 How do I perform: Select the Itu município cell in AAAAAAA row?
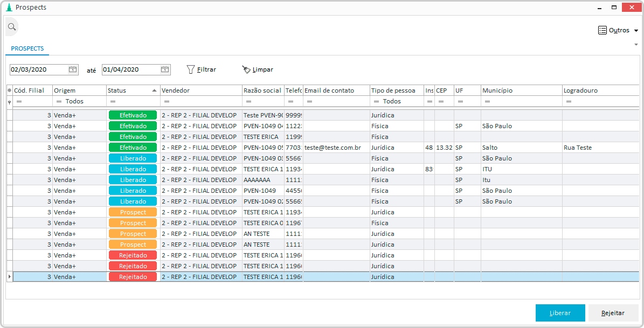522,180
